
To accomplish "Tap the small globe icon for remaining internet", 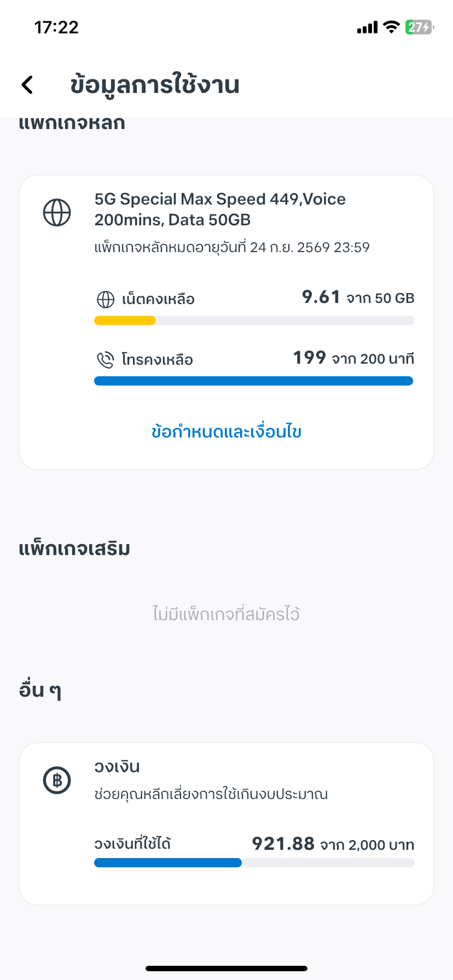I will tap(106, 300).
